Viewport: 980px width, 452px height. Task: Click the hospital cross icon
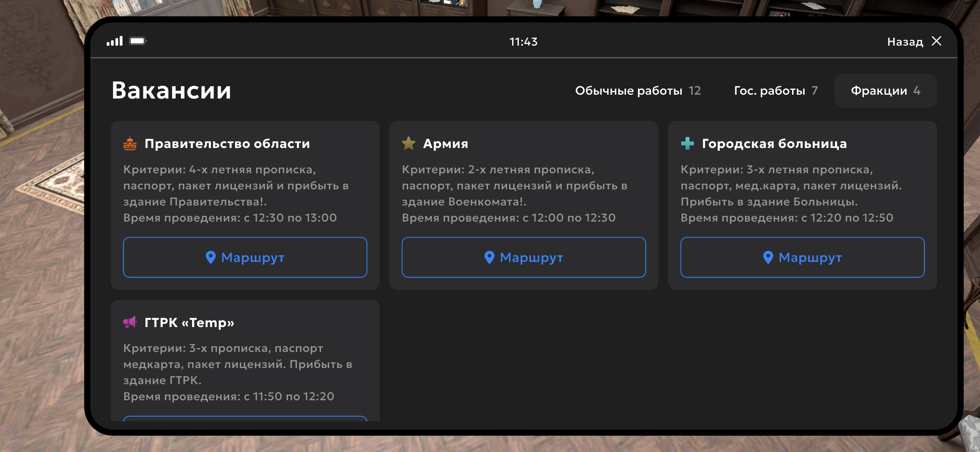click(x=687, y=143)
